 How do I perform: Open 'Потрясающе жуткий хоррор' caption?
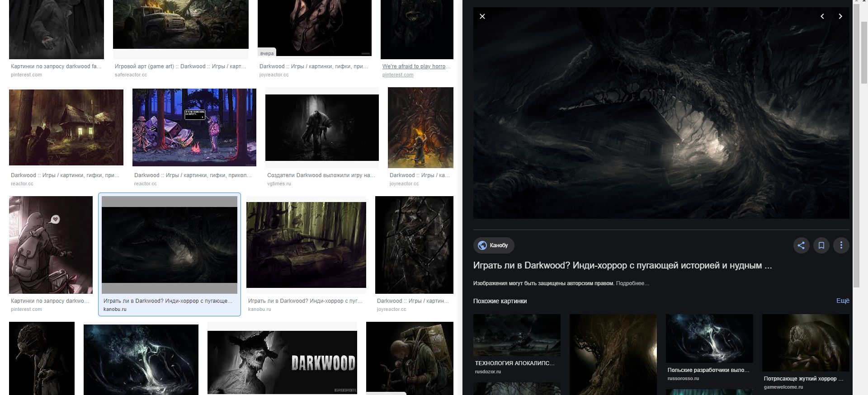803,379
